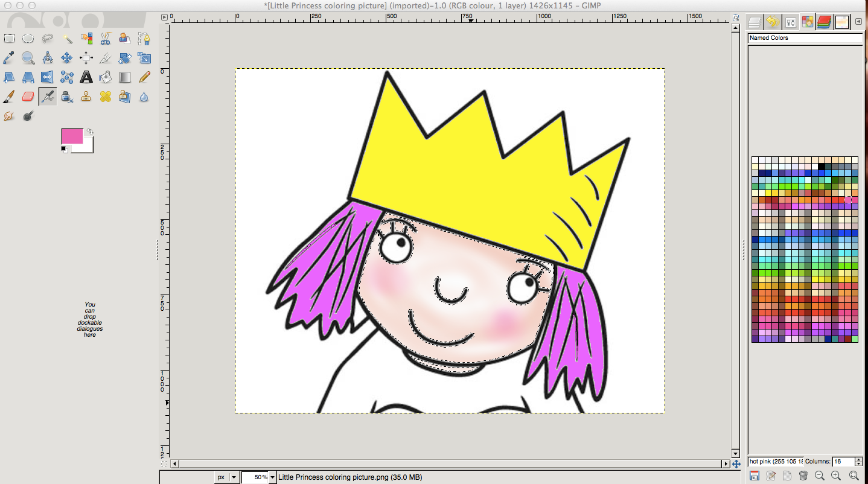Edit the Named Colors palette name field
This screenshot has height=484, width=868.
pos(805,37)
